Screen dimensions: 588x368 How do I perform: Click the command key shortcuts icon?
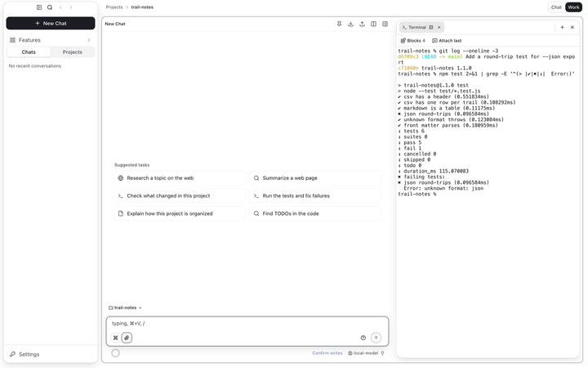(115, 338)
